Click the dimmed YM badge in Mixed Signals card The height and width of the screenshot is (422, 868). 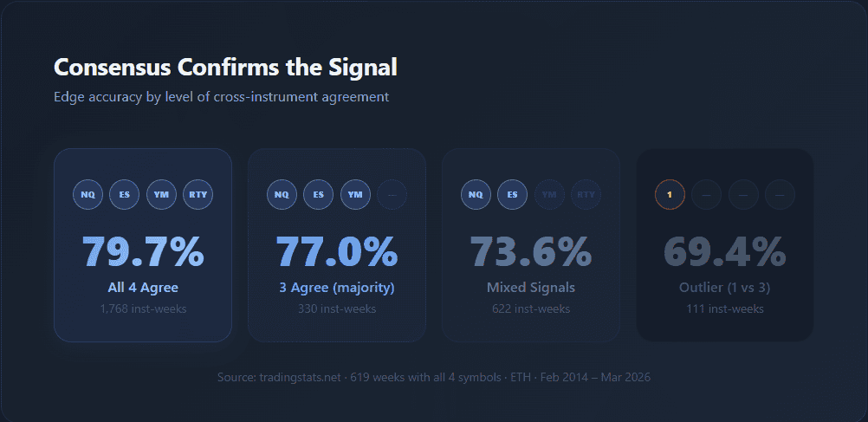[549, 194]
